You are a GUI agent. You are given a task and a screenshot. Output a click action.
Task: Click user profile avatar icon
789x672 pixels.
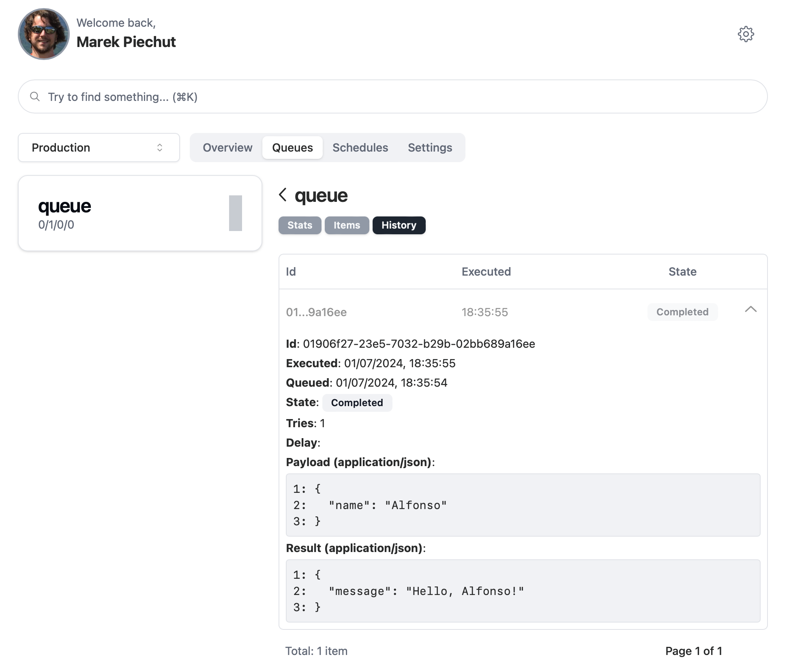tap(42, 33)
